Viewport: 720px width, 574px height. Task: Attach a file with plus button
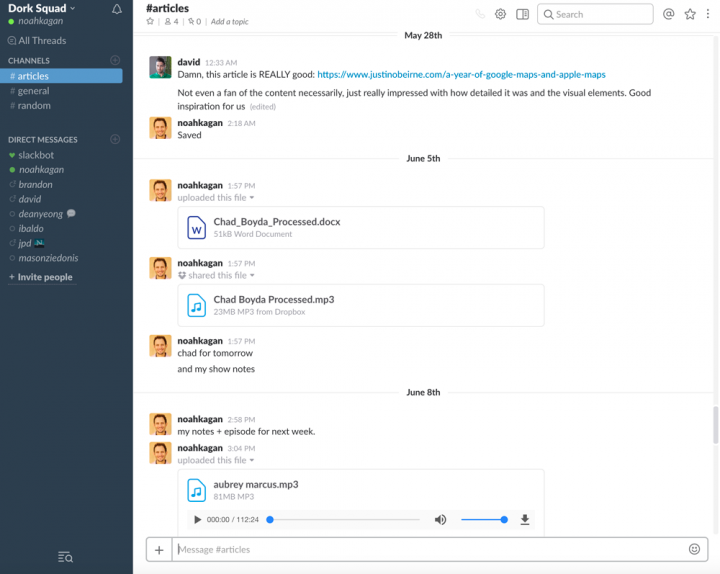point(159,550)
